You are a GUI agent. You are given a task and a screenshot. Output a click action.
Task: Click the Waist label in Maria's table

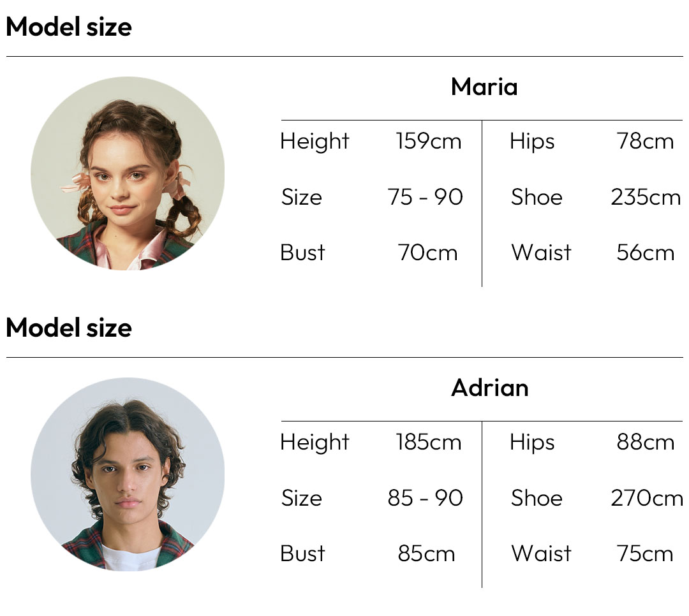pyautogui.click(x=542, y=253)
